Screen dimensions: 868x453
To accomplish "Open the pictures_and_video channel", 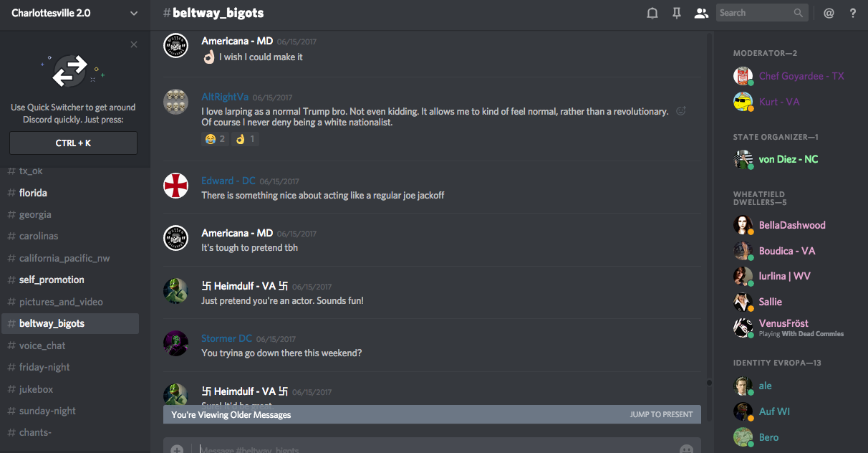I will [61, 302].
